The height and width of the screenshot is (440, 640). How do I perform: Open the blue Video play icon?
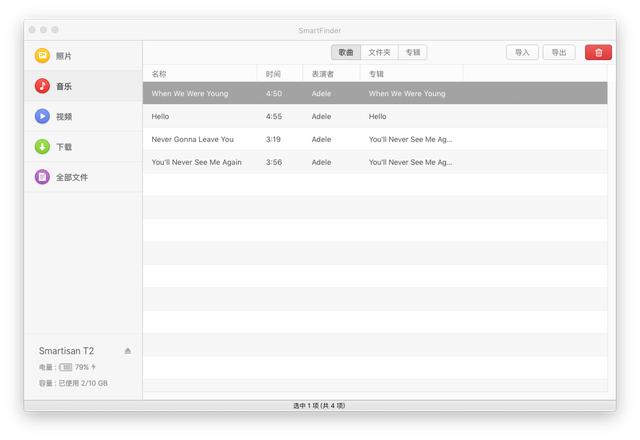click(42, 116)
